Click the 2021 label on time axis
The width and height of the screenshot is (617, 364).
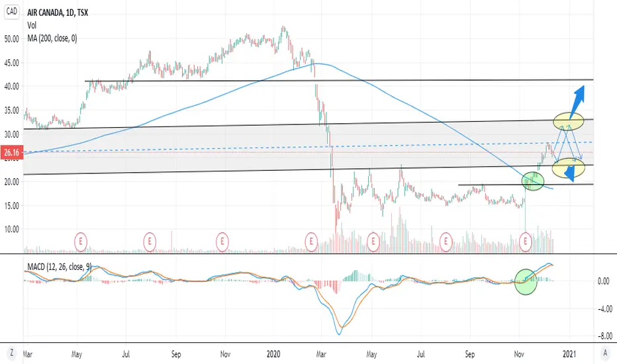(x=569, y=354)
